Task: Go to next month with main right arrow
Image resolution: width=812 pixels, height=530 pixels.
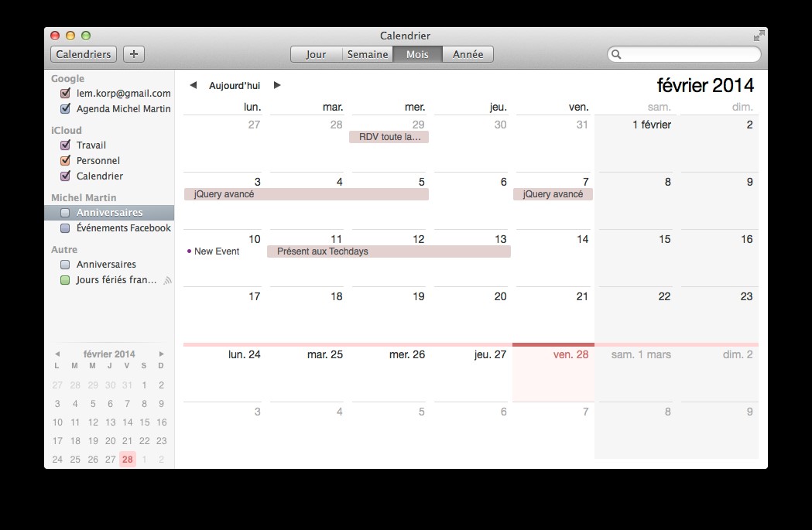Action: click(277, 85)
